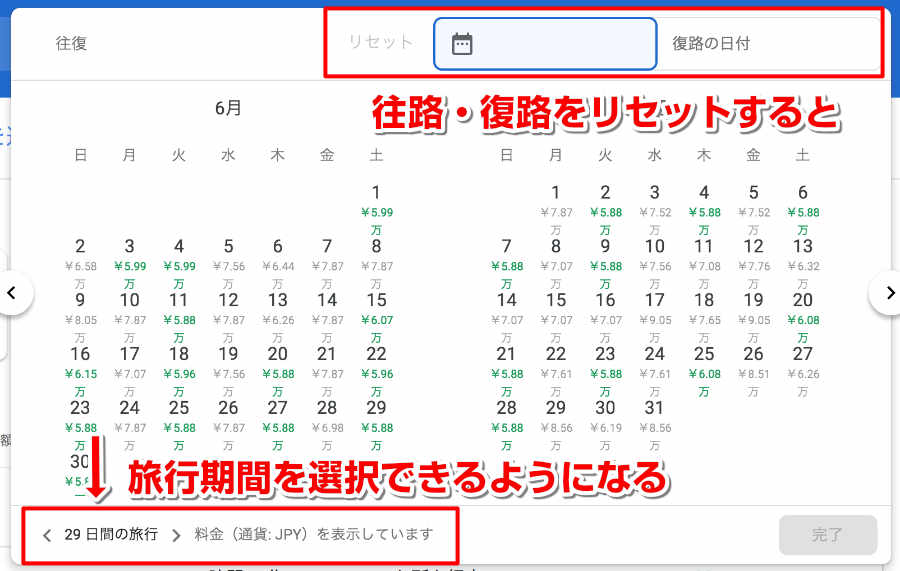Pick June 11 priced ¥5.88万
This screenshot has height=571, width=900.
click(x=179, y=317)
